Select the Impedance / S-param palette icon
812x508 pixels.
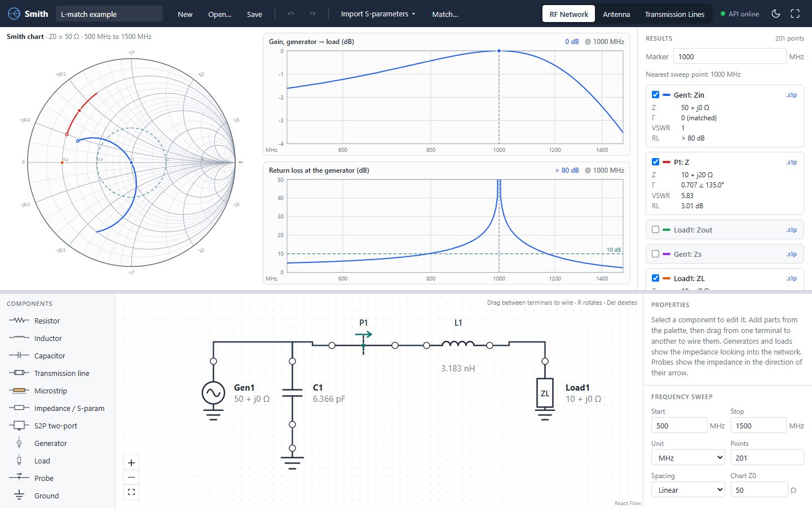pyautogui.click(x=19, y=408)
